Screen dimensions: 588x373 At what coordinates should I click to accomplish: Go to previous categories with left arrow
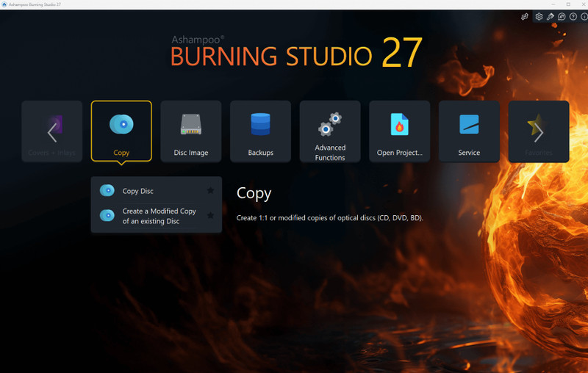[x=51, y=132]
